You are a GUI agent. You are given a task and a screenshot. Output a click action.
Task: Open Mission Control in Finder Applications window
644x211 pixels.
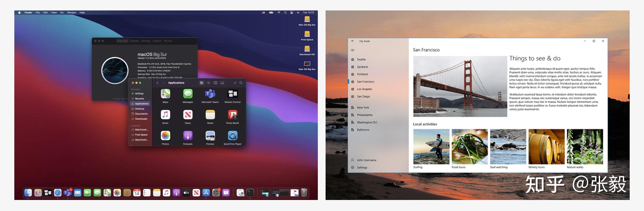[x=233, y=94]
